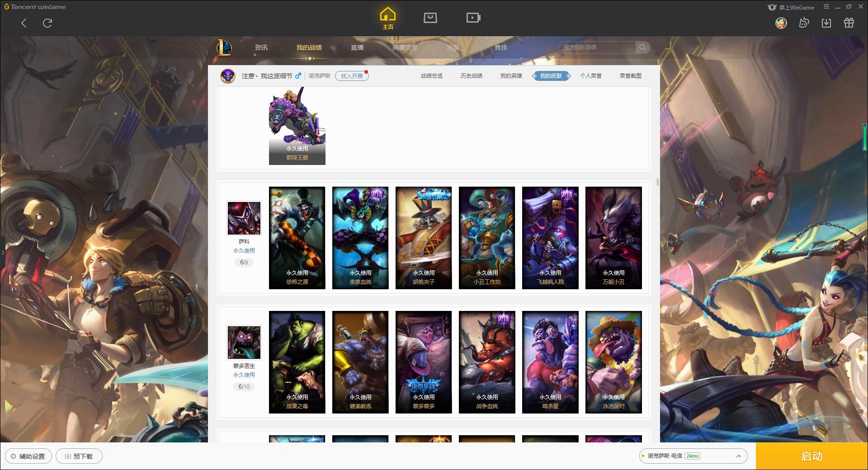Screen dimensions: 868x470
Task: Switch to 荣誉截图 sub-tab
Action: [631, 76]
